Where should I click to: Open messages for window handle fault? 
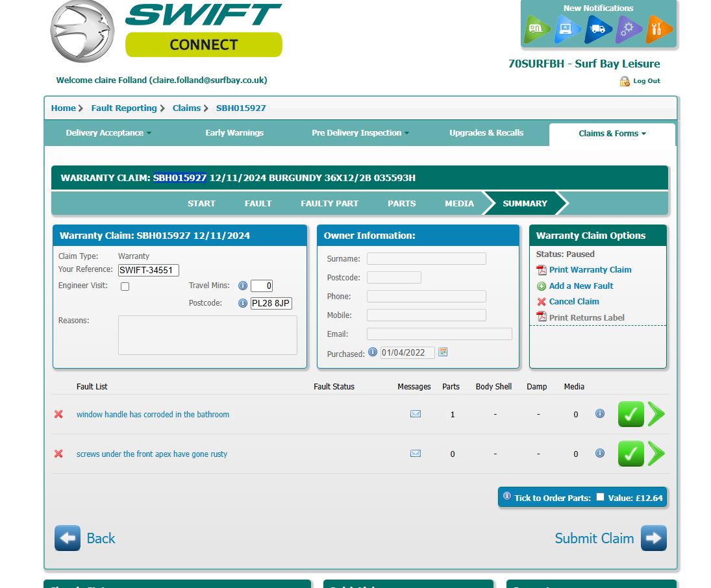416,413
